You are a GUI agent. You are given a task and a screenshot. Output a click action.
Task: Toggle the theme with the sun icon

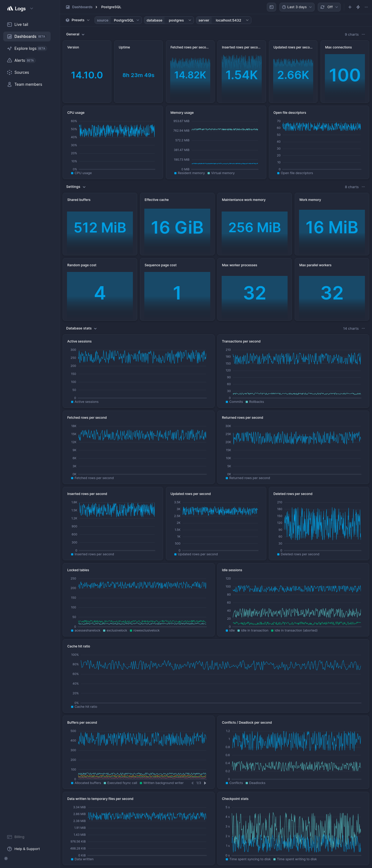(6, 858)
